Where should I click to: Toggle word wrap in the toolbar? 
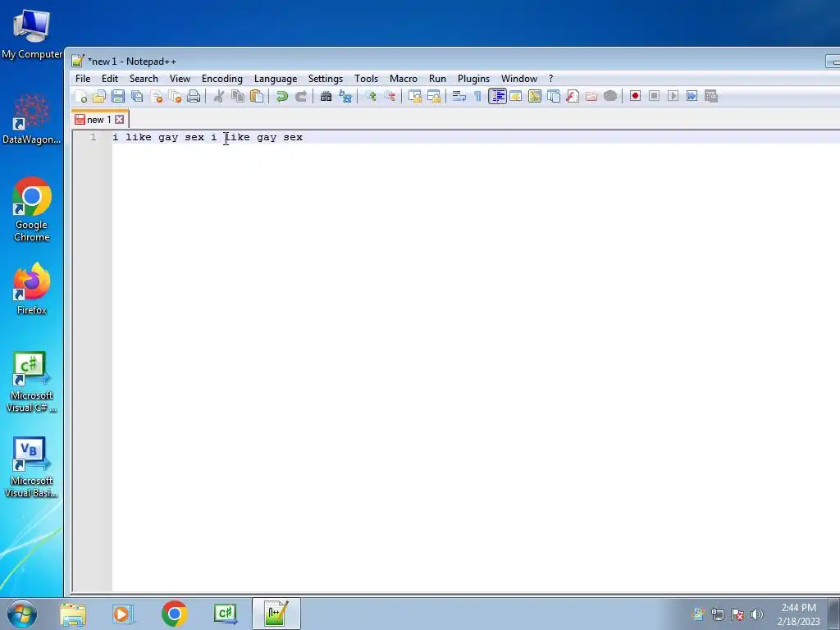click(459, 97)
